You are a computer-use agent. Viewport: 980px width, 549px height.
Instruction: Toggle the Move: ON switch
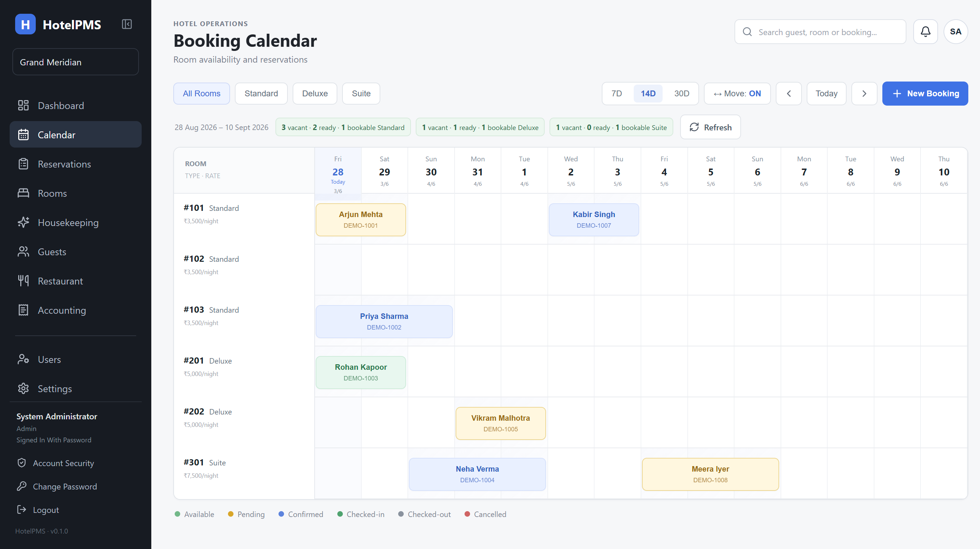737,94
